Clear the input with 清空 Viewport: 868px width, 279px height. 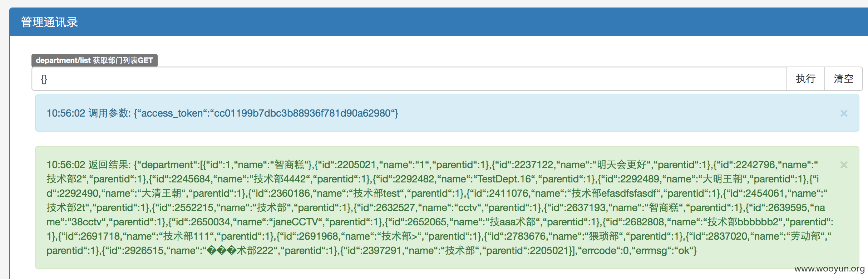tap(843, 79)
